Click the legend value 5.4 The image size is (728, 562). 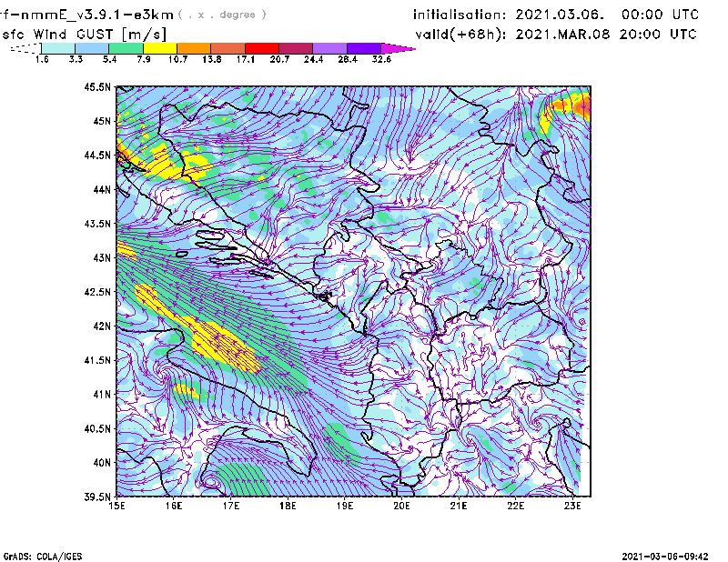click(x=109, y=59)
